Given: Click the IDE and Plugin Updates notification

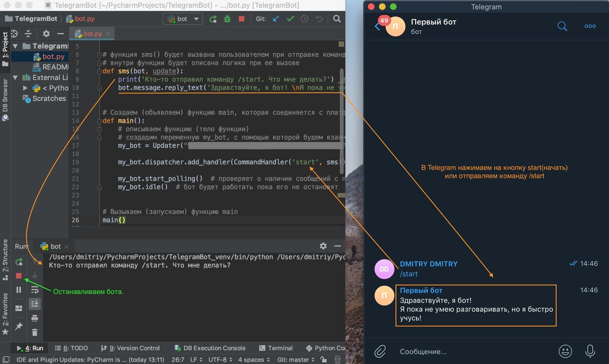Looking at the screenshot, I should click(90, 359).
